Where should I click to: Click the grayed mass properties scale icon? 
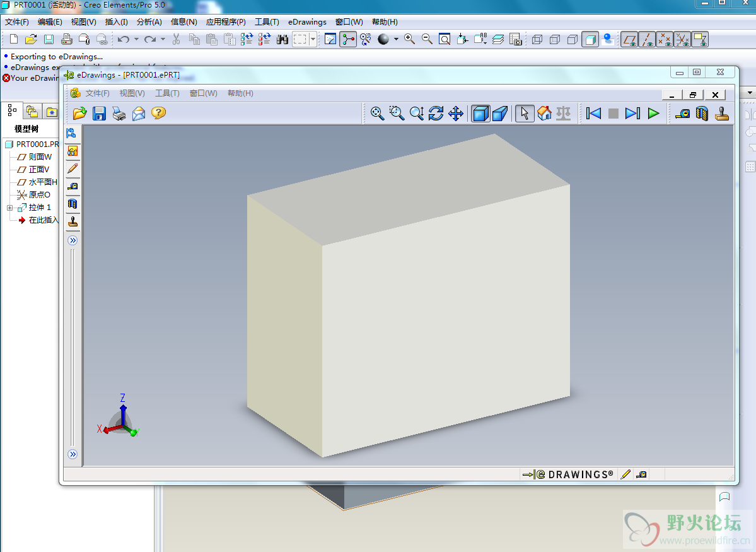tap(563, 114)
